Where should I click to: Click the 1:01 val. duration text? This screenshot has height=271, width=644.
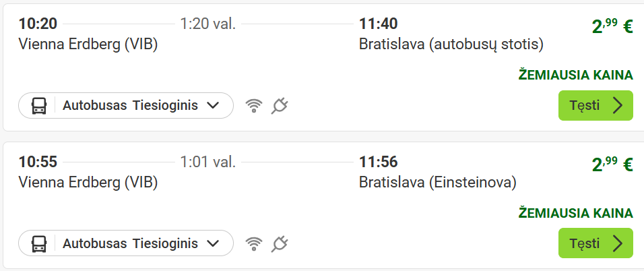point(207,162)
